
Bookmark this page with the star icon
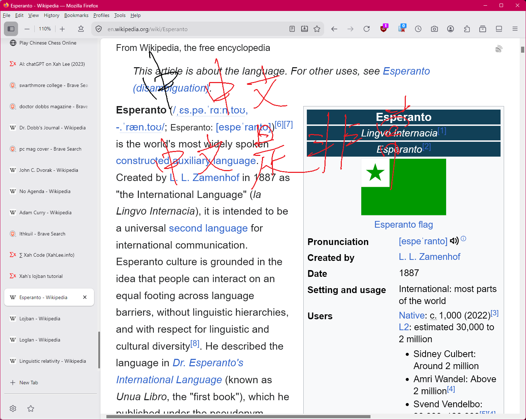[317, 29]
